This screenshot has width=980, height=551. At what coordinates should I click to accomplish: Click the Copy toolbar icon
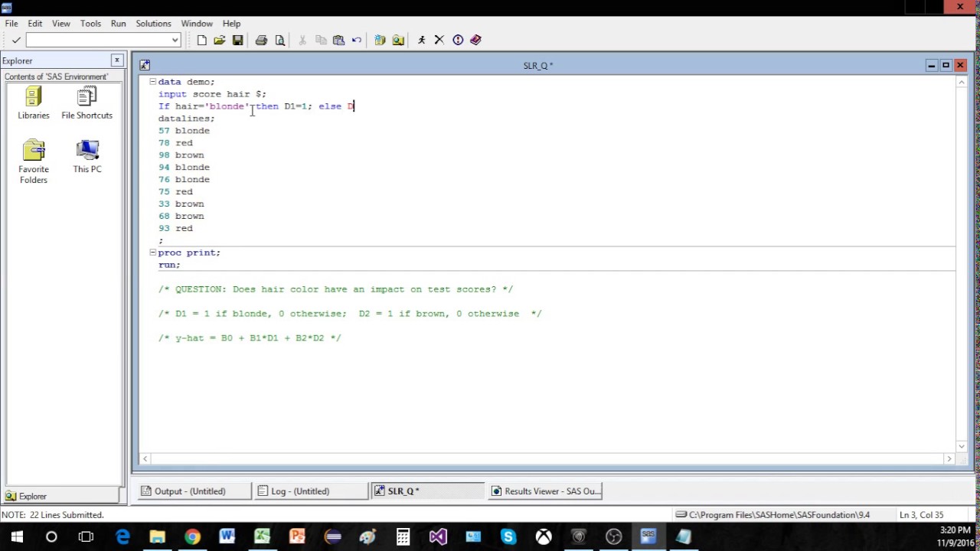321,40
